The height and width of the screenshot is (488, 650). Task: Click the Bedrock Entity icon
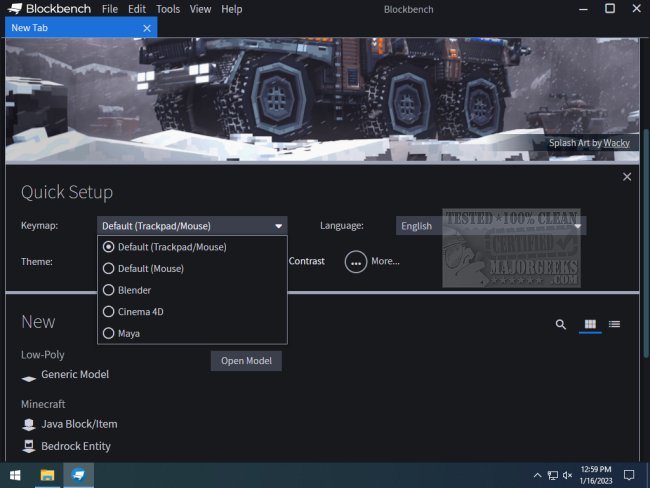click(x=30, y=447)
